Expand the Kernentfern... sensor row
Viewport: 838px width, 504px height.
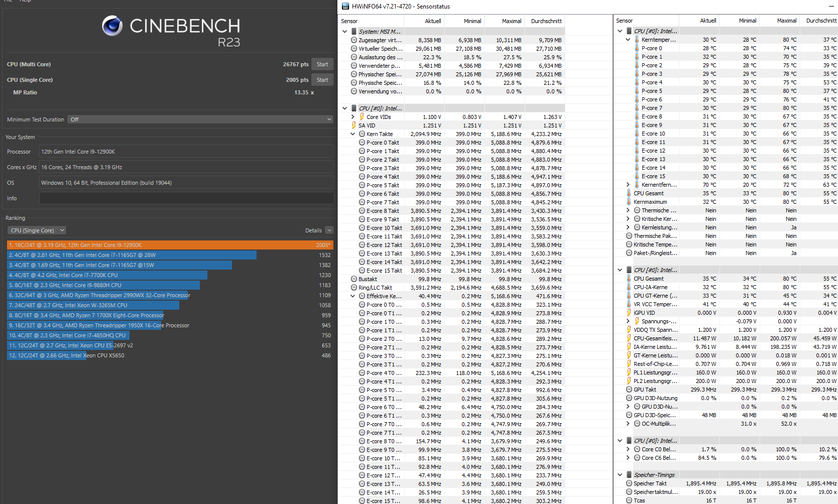[628, 185]
